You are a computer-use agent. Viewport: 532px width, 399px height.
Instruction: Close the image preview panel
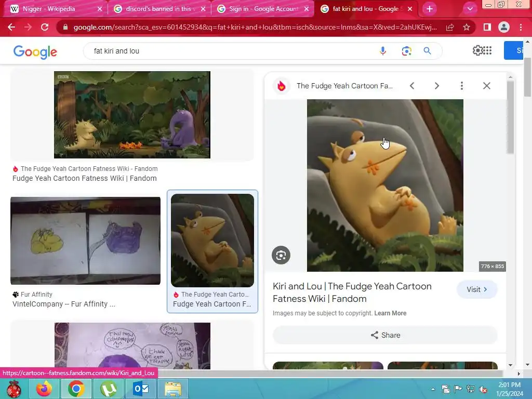click(x=486, y=86)
